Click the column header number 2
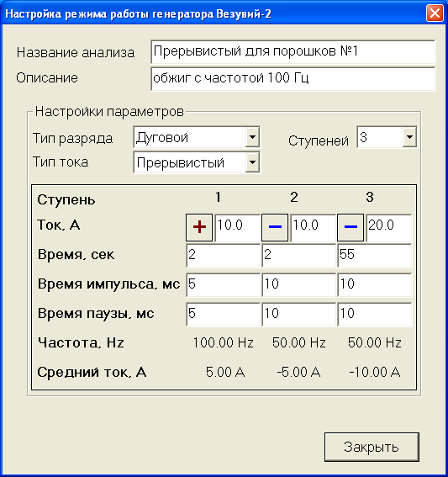This screenshot has height=477, width=448. 294,197
